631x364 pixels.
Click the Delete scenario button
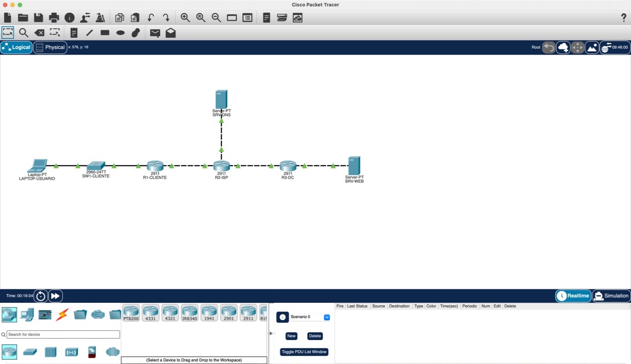315,336
